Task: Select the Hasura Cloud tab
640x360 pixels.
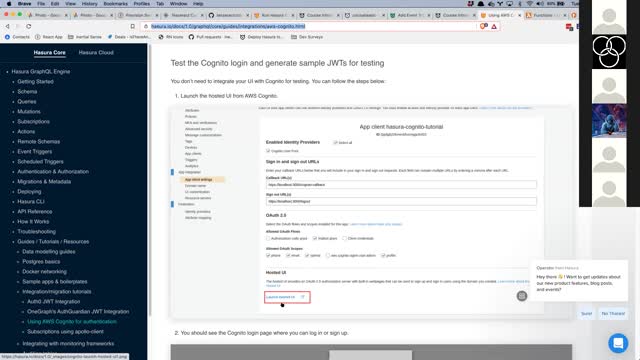Action: point(96,53)
